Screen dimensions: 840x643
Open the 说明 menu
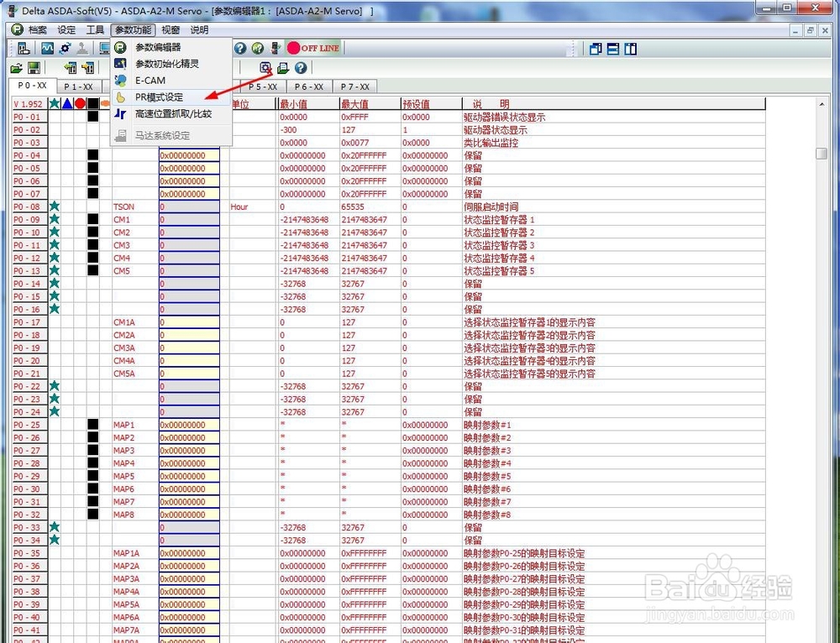pos(199,30)
